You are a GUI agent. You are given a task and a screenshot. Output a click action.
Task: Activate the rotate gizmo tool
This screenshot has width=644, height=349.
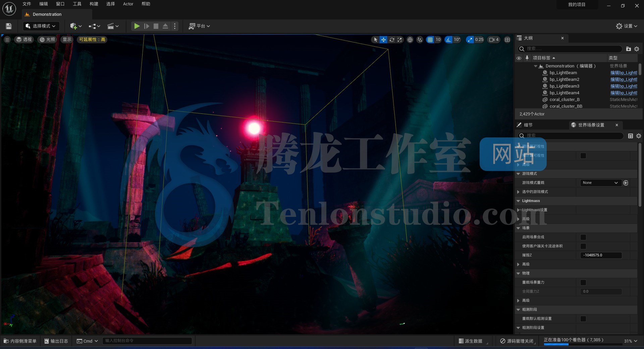click(392, 40)
